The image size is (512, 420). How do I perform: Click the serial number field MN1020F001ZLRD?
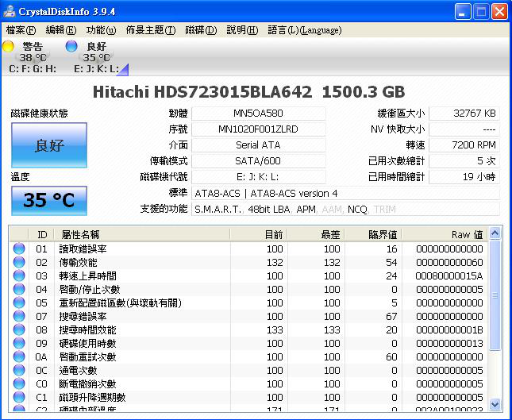[x=258, y=129]
